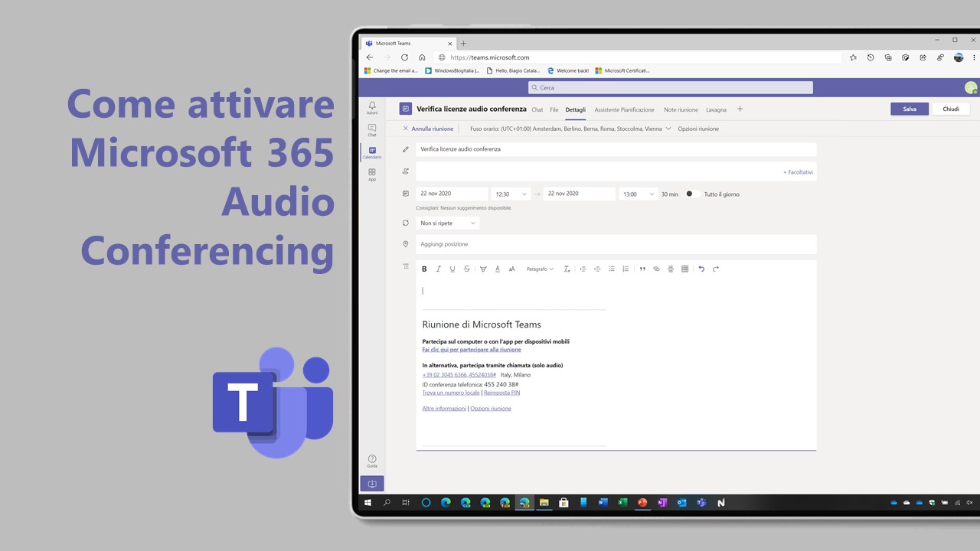
Task: Insert a table into the description
Action: click(684, 269)
